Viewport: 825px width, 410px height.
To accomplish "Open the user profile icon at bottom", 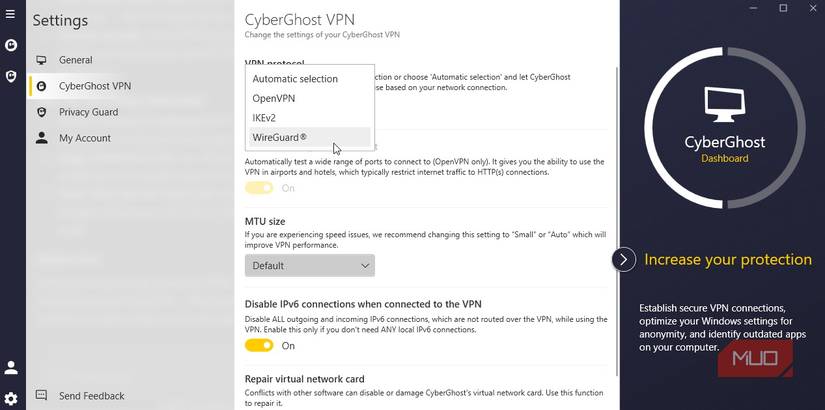I will click(11, 368).
